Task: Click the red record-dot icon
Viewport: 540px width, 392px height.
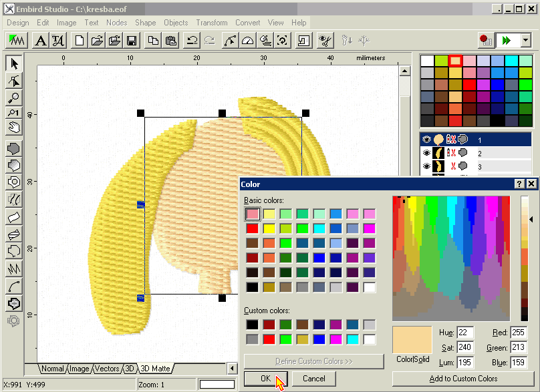Action: 486,41
